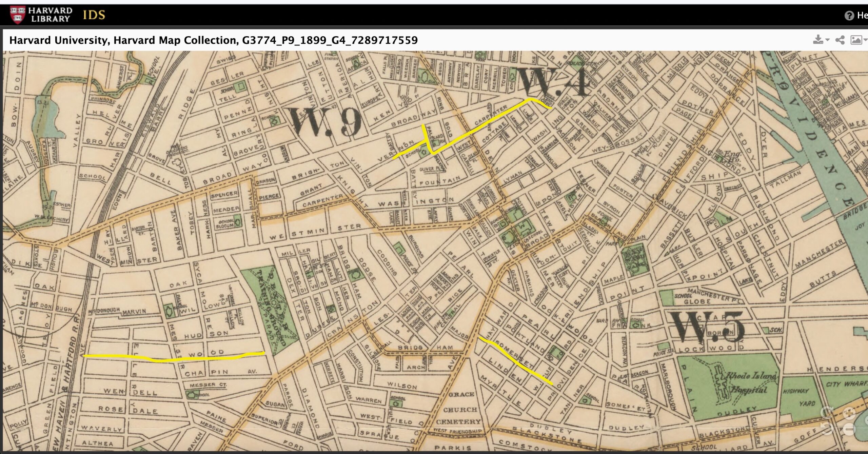Click the Spencer street label
The image size is (868, 454).
[224, 195]
